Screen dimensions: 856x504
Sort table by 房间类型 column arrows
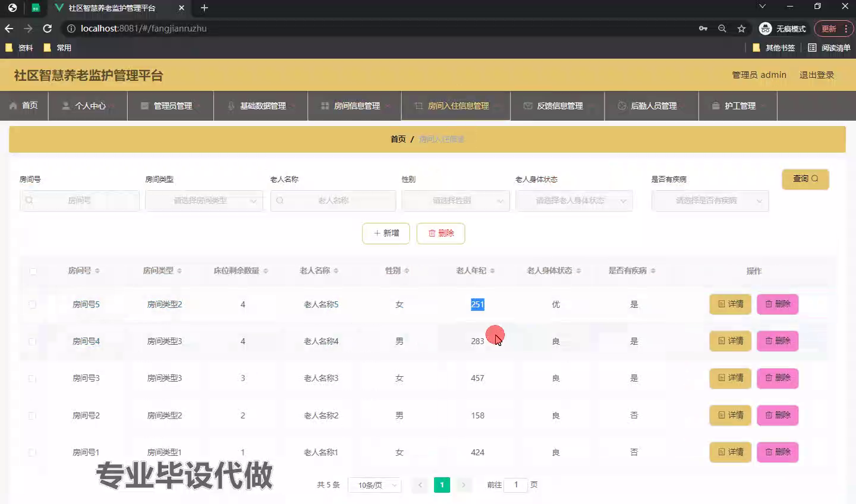[179, 270]
